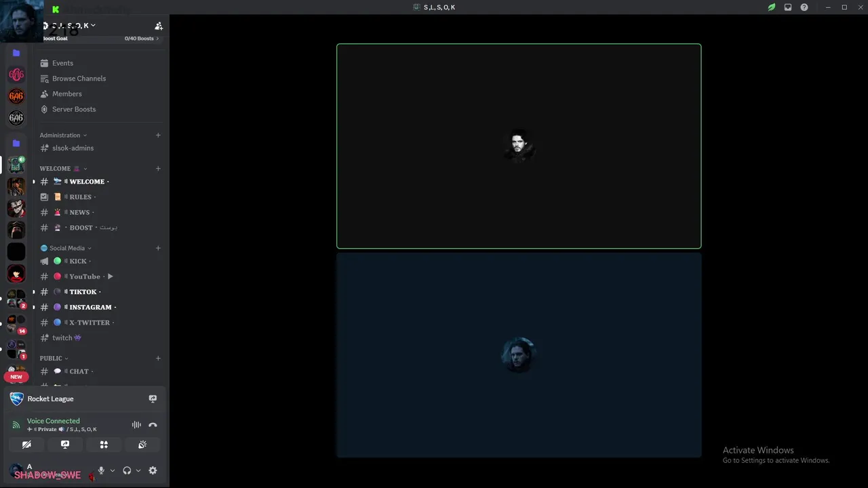Jump to NEW unread mentions
868x488 pixels.
(x=16, y=377)
